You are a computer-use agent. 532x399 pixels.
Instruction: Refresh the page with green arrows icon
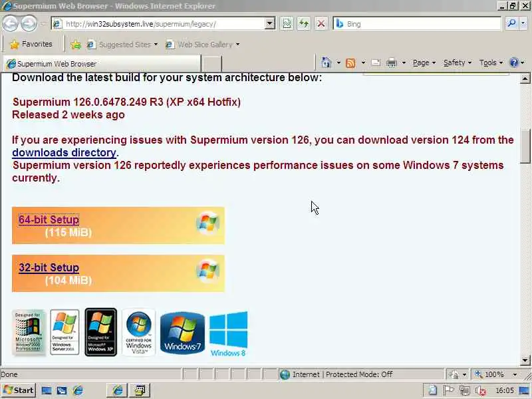click(304, 24)
